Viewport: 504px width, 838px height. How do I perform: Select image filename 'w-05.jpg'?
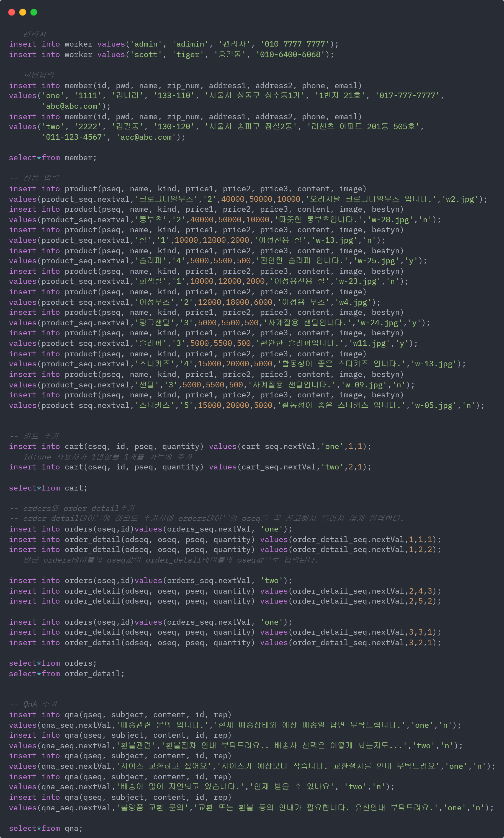[434, 405]
